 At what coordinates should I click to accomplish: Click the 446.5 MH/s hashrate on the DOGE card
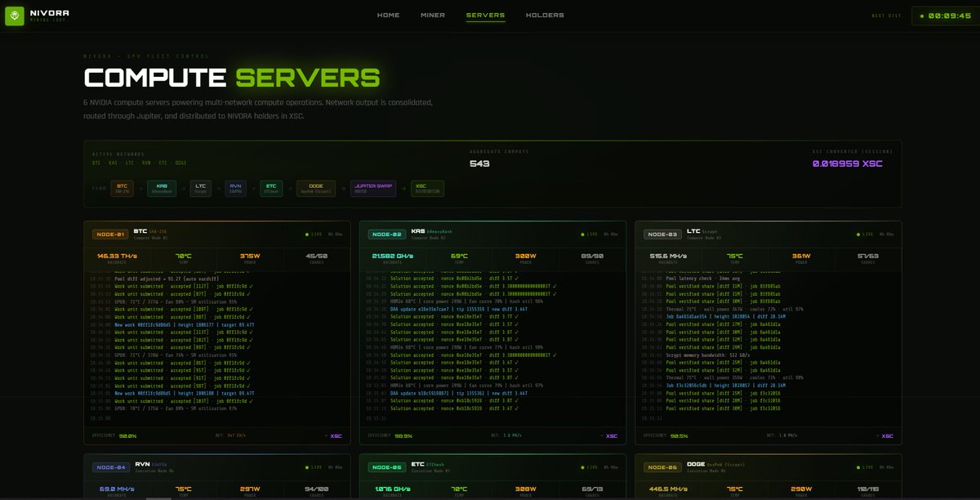click(669, 489)
